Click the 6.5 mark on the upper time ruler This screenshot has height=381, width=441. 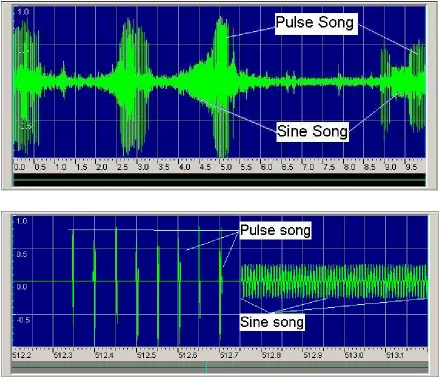287,167
